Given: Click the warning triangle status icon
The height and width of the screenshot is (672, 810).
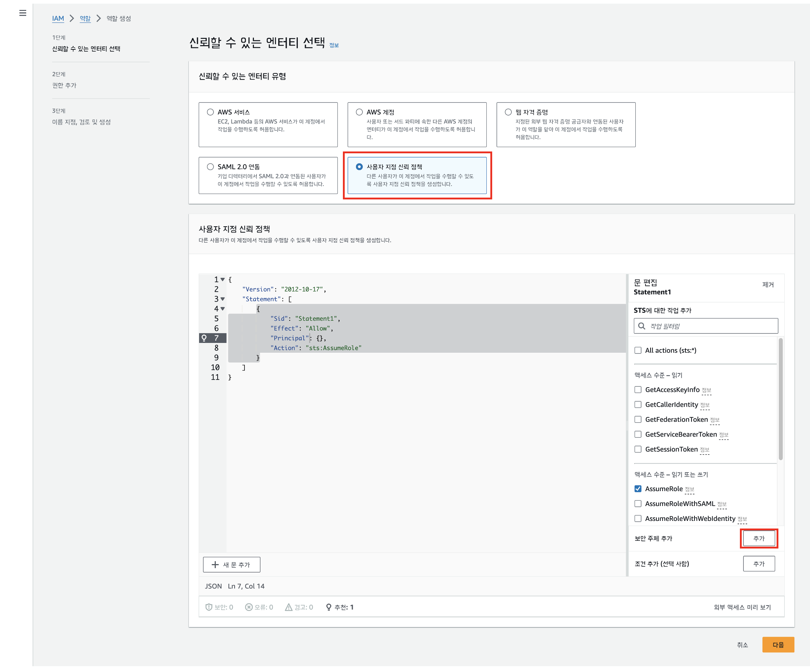Looking at the screenshot, I should [288, 607].
